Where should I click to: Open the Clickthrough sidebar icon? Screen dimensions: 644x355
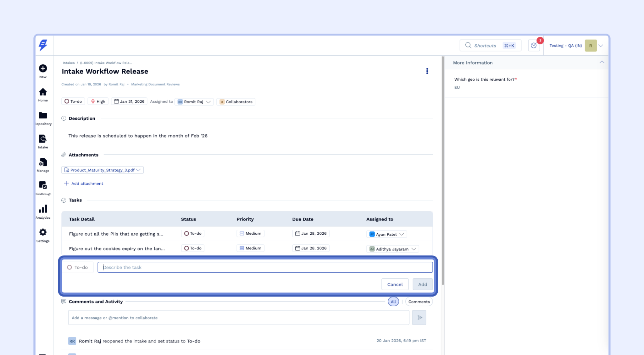coord(43,185)
